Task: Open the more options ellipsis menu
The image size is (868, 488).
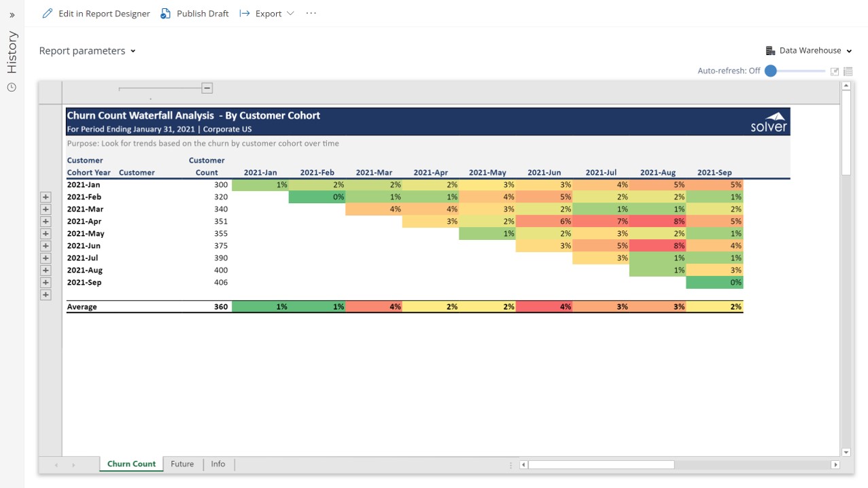Action: [x=311, y=14]
